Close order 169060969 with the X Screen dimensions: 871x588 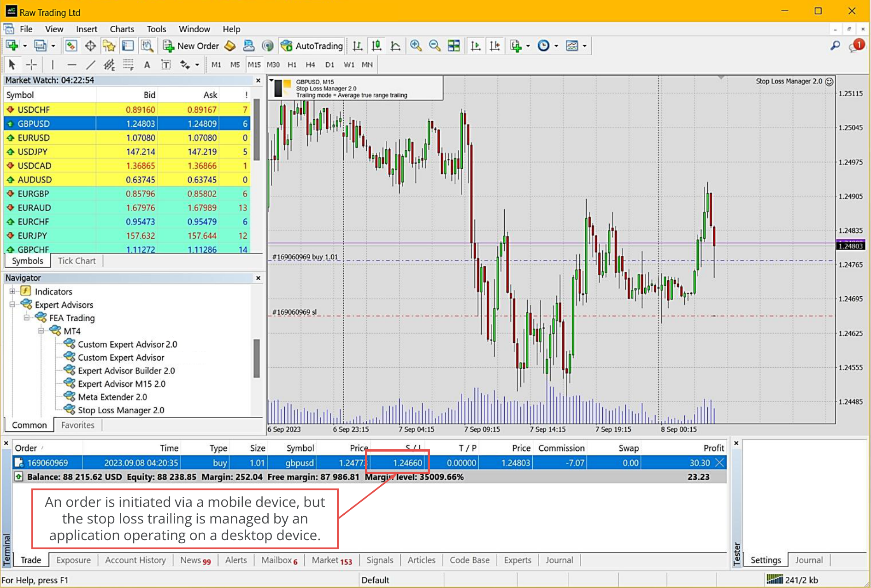click(x=719, y=463)
